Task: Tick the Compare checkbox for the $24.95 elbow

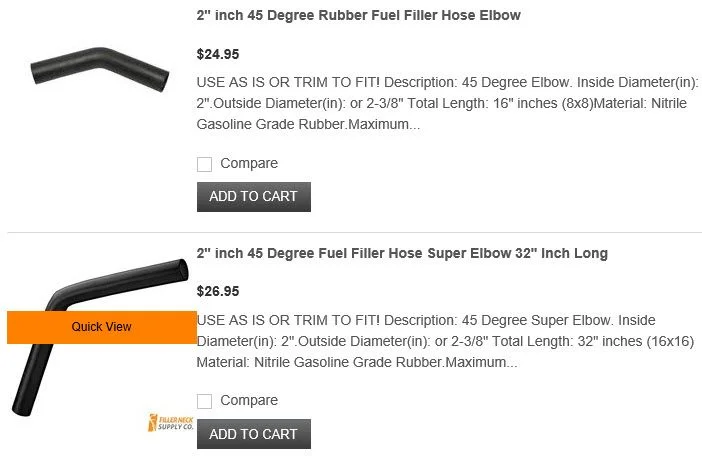Action: pos(205,164)
